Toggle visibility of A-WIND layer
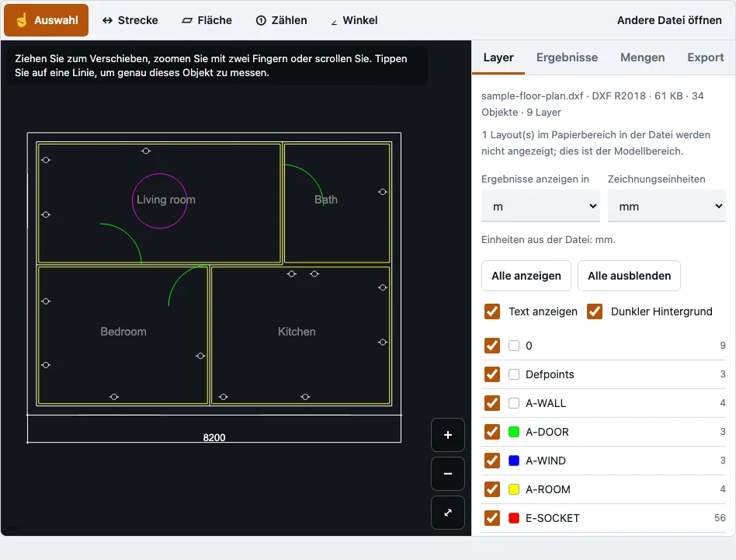Screen dimensions: 736x560 pos(492,461)
